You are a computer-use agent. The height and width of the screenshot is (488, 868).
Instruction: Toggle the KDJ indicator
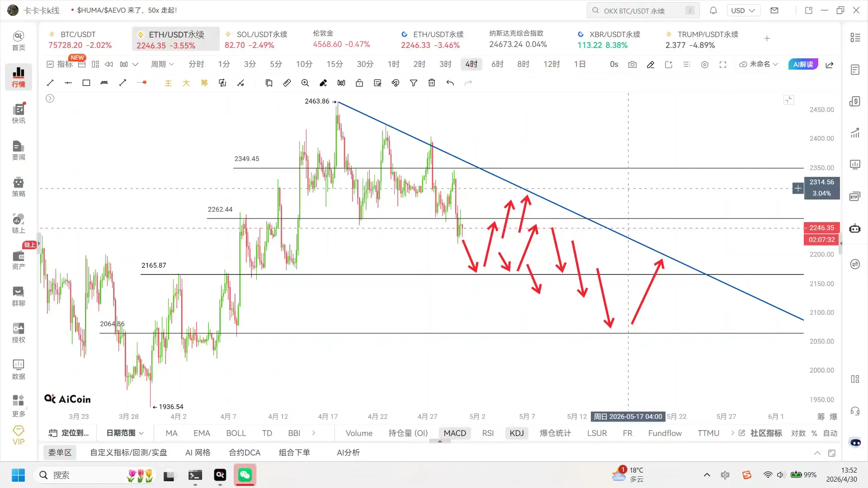(x=517, y=433)
